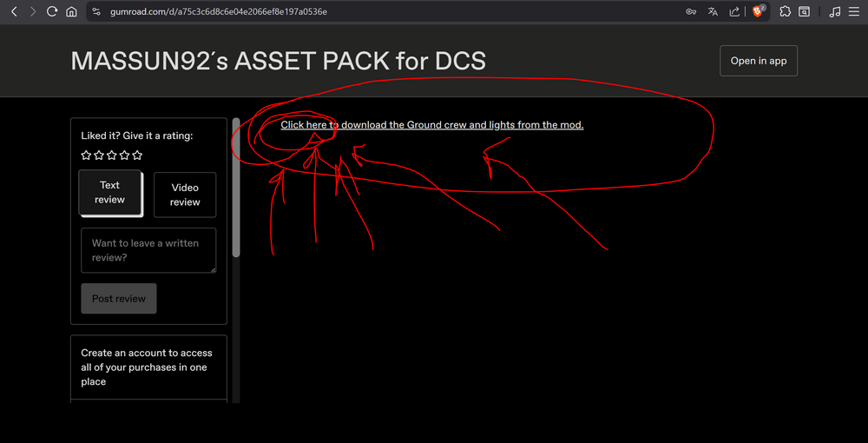The image size is (868, 443).
Task: Open the music note media icon
Action: click(835, 11)
